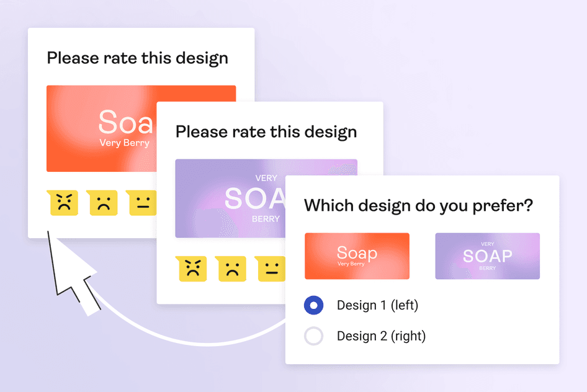Click the large purple Very SOAP Berry image
587x392 pixels.
230,198
